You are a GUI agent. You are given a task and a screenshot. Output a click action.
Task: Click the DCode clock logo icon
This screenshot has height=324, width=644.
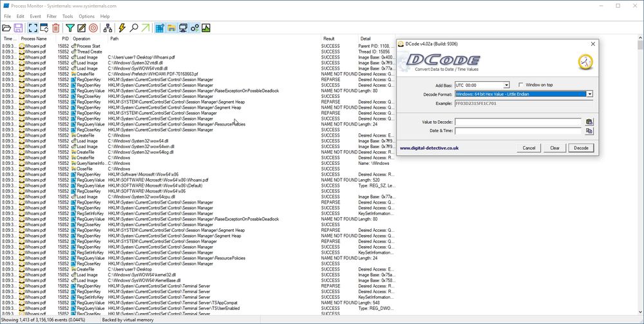[585, 62]
